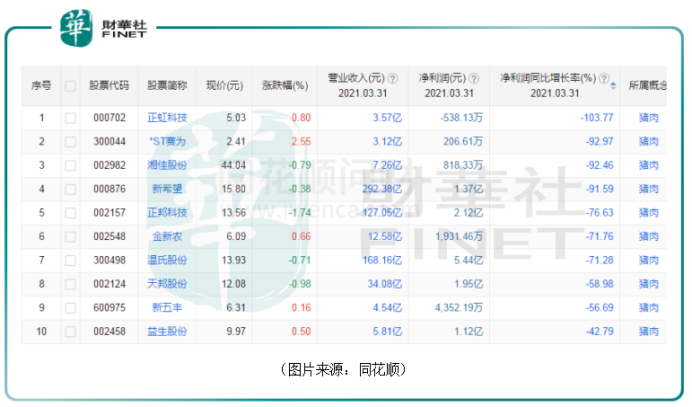Open stock link *ST赛为
The height and width of the screenshot is (407, 692).
[167, 142]
